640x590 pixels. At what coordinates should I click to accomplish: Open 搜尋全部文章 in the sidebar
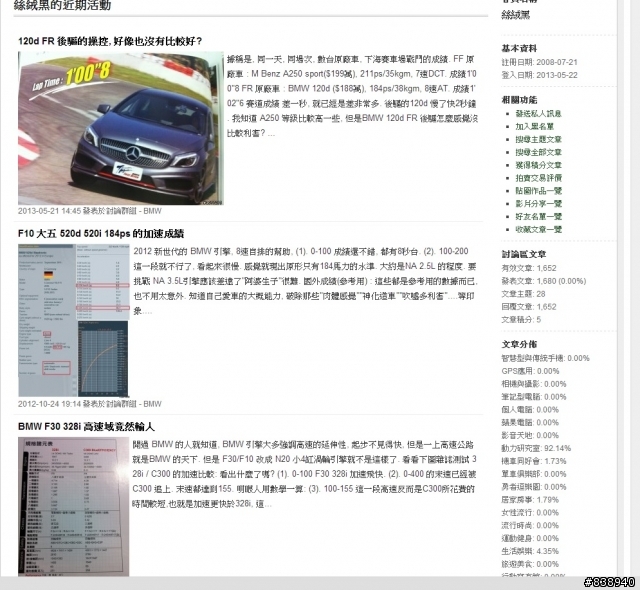[538, 152]
